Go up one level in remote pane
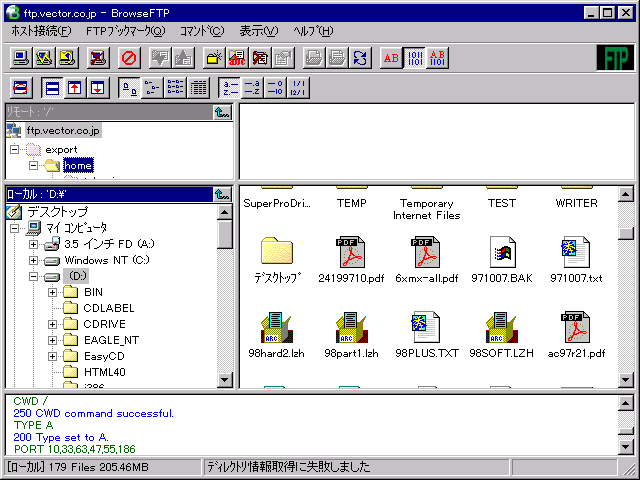Viewport: 640px width, 480px height. tap(222, 112)
